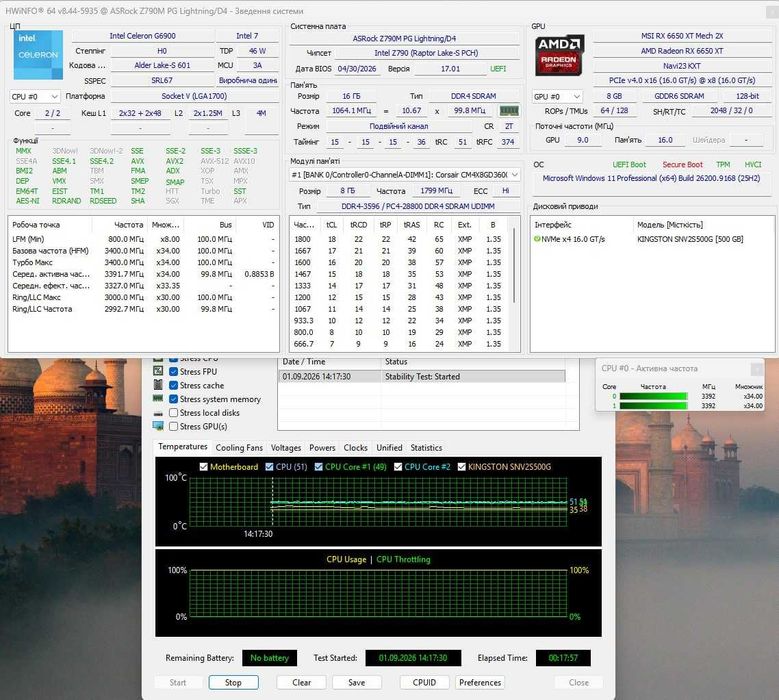Viewport: 779px width, 700px height.
Task: Click the CPUID button
Action: pos(424,683)
